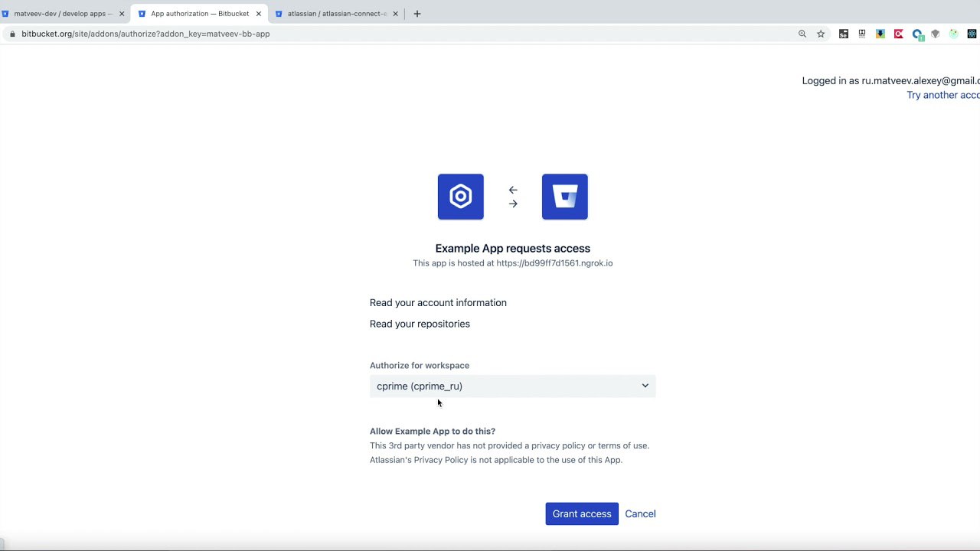The image size is (980, 551).
Task: Click the gray gem extension icon
Action: [x=936, y=34]
